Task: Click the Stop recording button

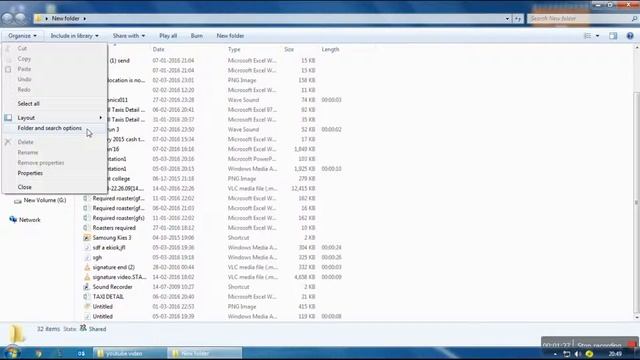Action: tap(599, 345)
